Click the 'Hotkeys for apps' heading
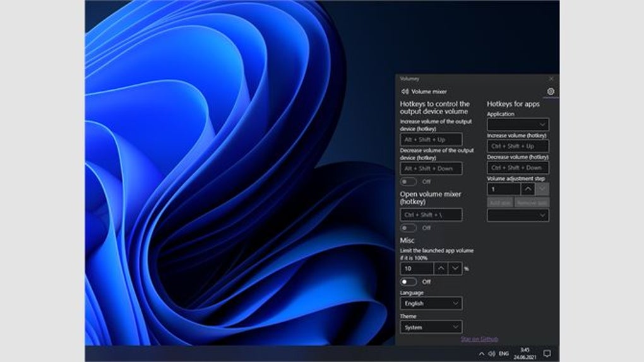Image resolution: width=644 pixels, height=362 pixels. [x=513, y=104]
